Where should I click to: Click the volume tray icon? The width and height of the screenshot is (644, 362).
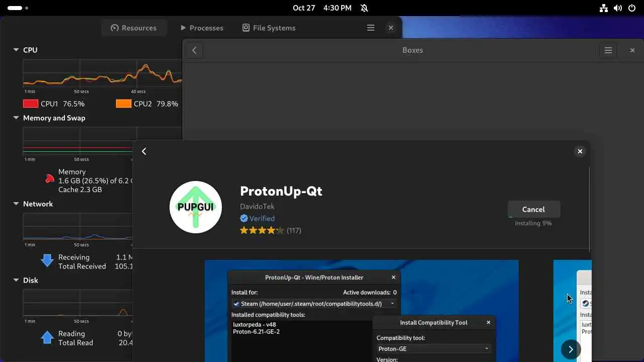pyautogui.click(x=618, y=8)
